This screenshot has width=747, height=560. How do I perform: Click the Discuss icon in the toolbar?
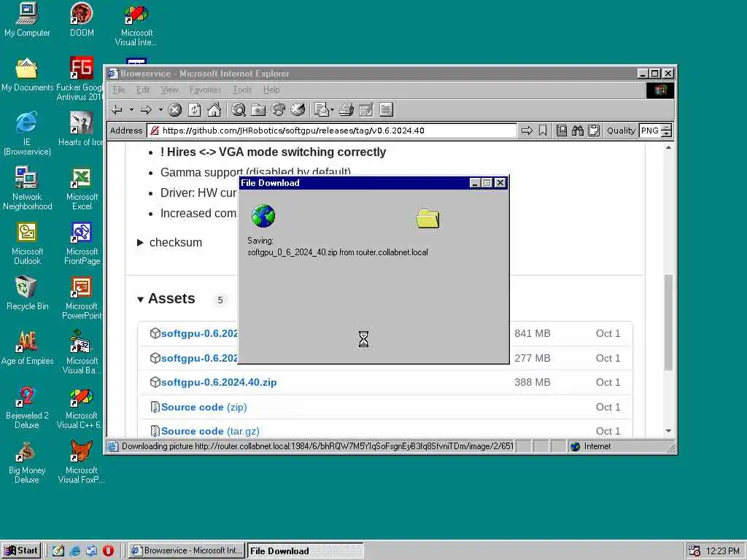[386, 110]
